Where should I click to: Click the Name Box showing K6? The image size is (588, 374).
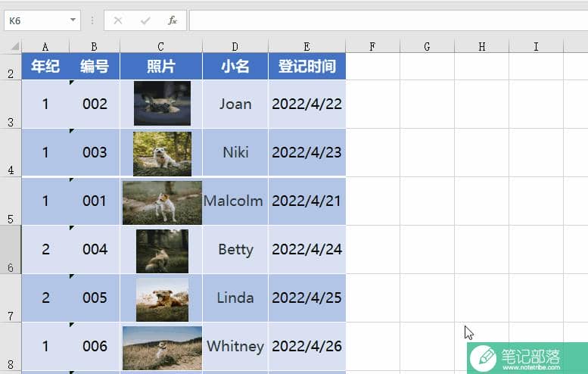click(42, 20)
